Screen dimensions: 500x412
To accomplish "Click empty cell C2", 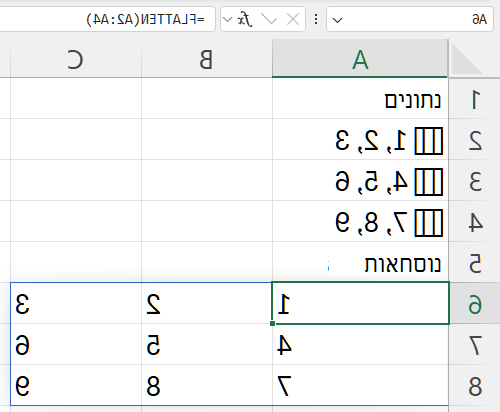I will 76,139.
